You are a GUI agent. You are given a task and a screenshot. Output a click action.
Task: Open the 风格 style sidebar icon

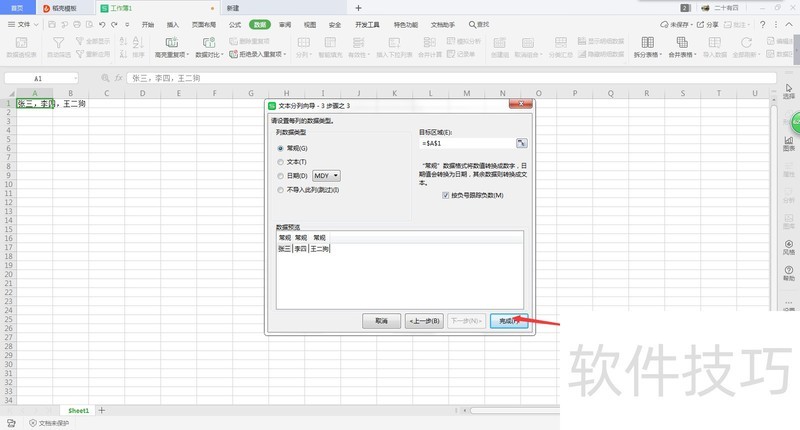789,247
